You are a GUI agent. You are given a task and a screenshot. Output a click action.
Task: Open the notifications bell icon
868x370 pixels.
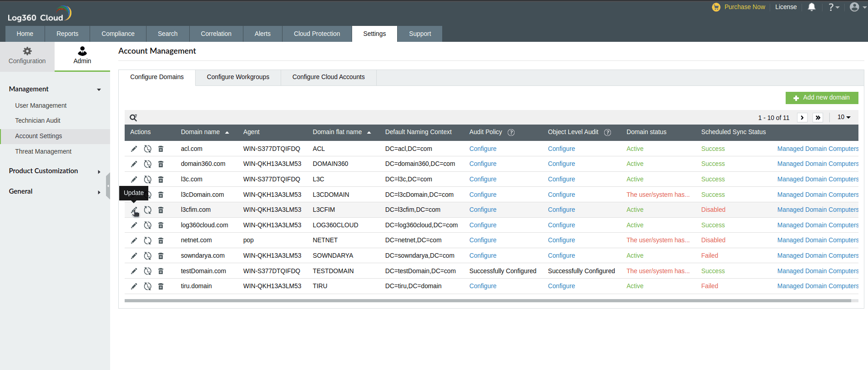(x=812, y=7)
